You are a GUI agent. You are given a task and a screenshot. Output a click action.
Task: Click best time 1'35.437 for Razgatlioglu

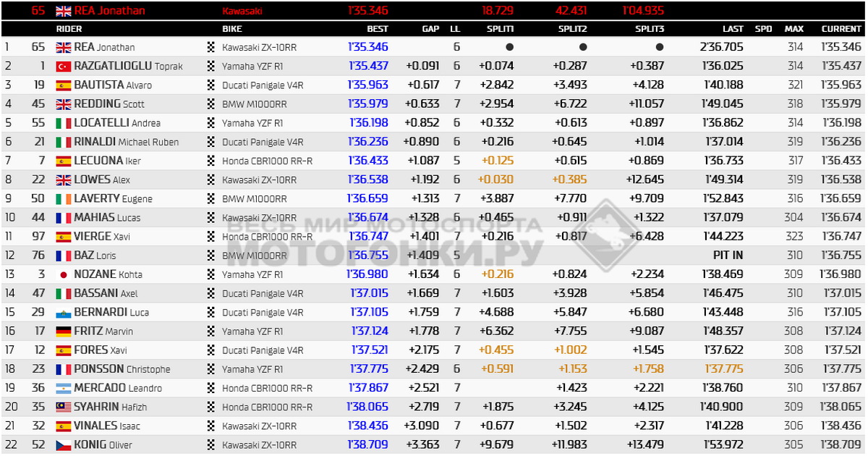tap(368, 66)
